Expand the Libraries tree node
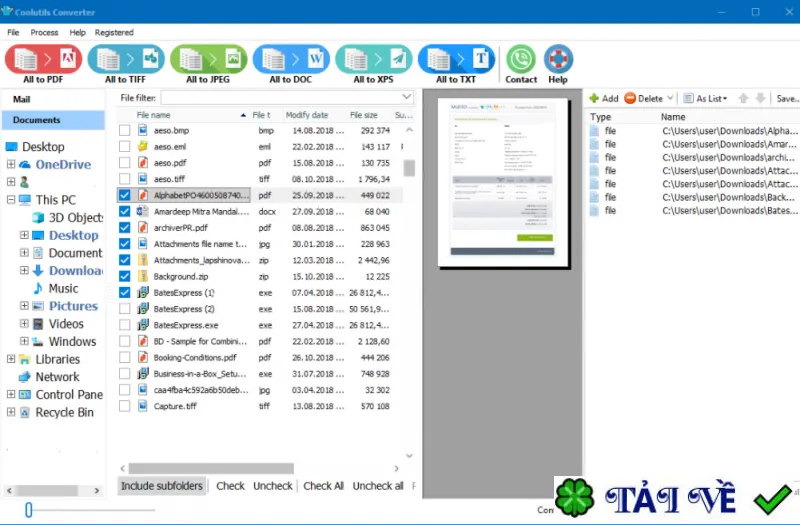Image resolution: width=800 pixels, height=525 pixels. pos(11,359)
